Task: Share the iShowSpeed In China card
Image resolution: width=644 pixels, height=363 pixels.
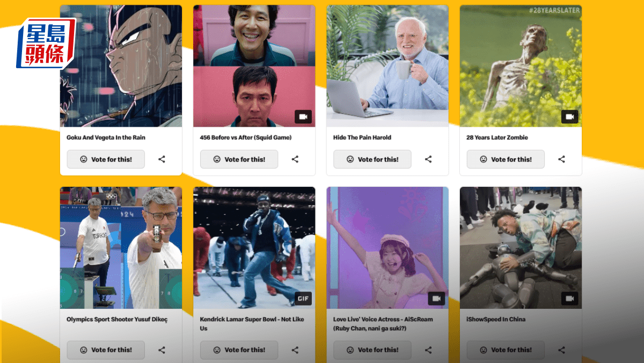Action: (x=561, y=350)
